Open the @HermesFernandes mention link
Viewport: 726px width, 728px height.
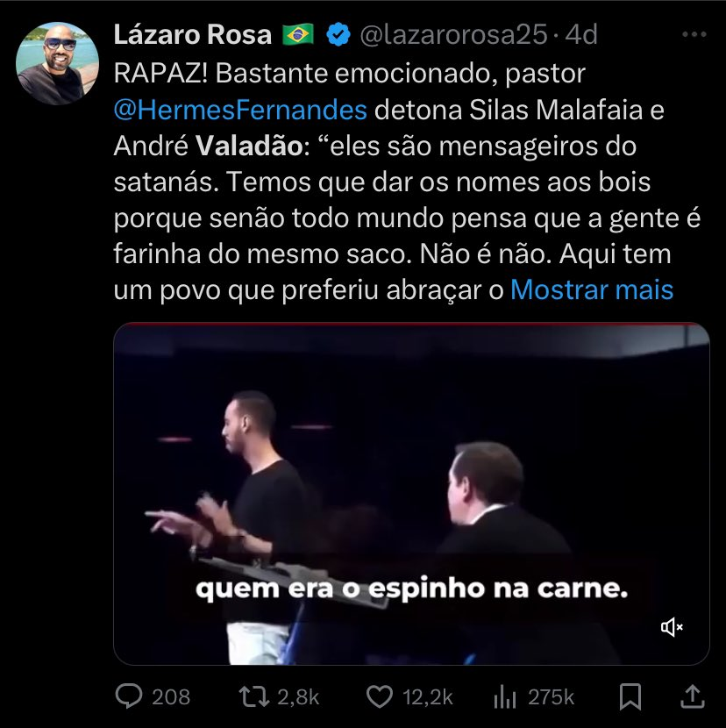point(240,110)
